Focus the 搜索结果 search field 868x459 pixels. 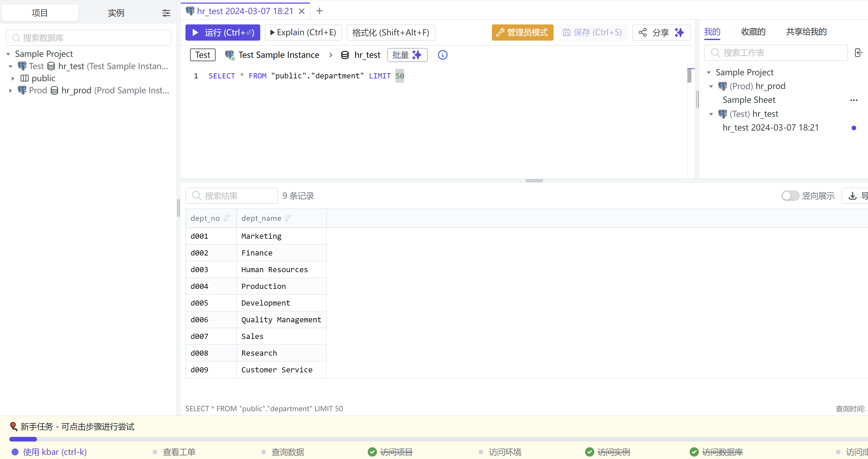pyautogui.click(x=231, y=196)
